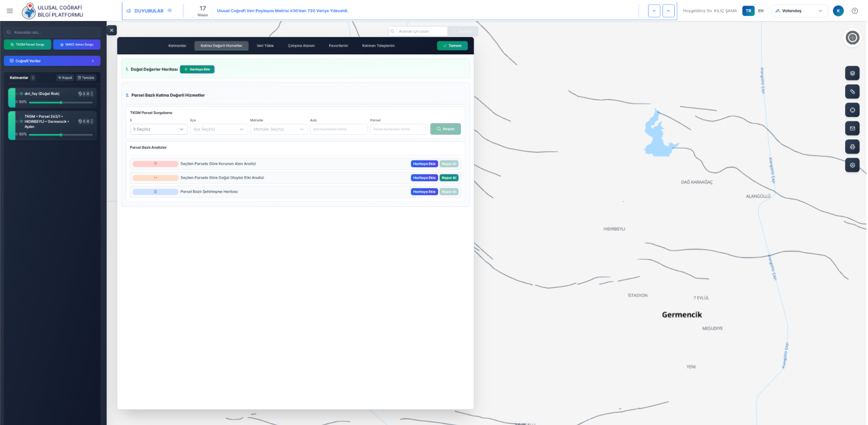
Task: Open more options for diri_fay layer
Action: tap(92, 94)
